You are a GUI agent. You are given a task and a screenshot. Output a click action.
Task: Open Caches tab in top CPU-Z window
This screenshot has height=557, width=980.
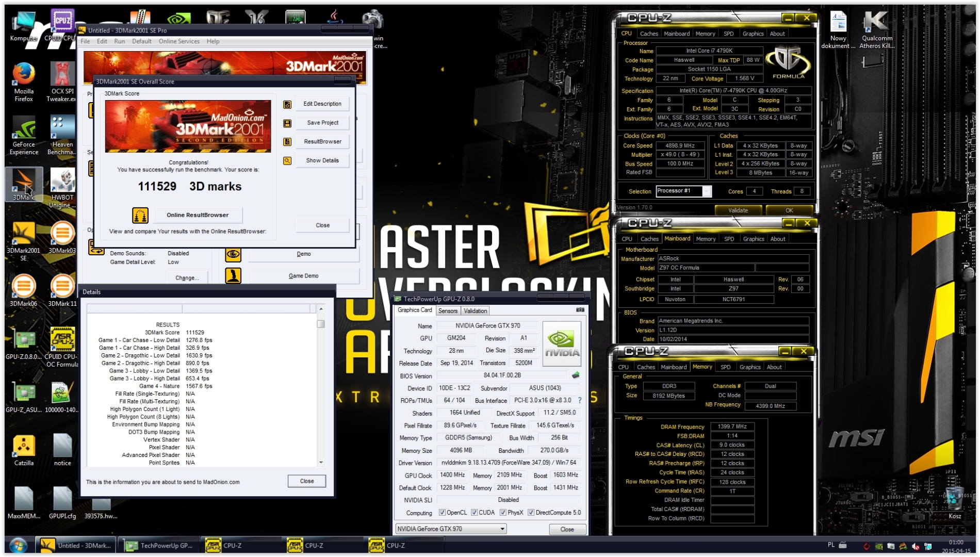[648, 34]
